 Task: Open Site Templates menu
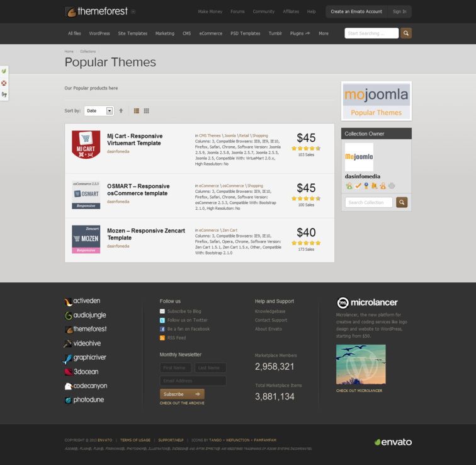pos(133,33)
